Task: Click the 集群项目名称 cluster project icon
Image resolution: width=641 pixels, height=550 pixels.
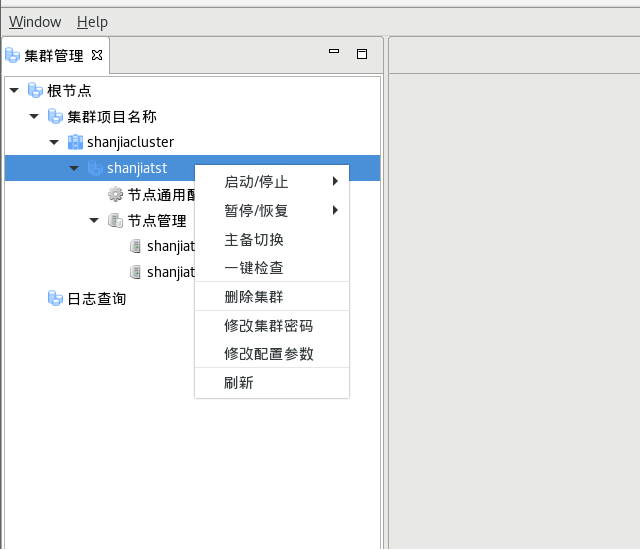Action: tap(55, 117)
